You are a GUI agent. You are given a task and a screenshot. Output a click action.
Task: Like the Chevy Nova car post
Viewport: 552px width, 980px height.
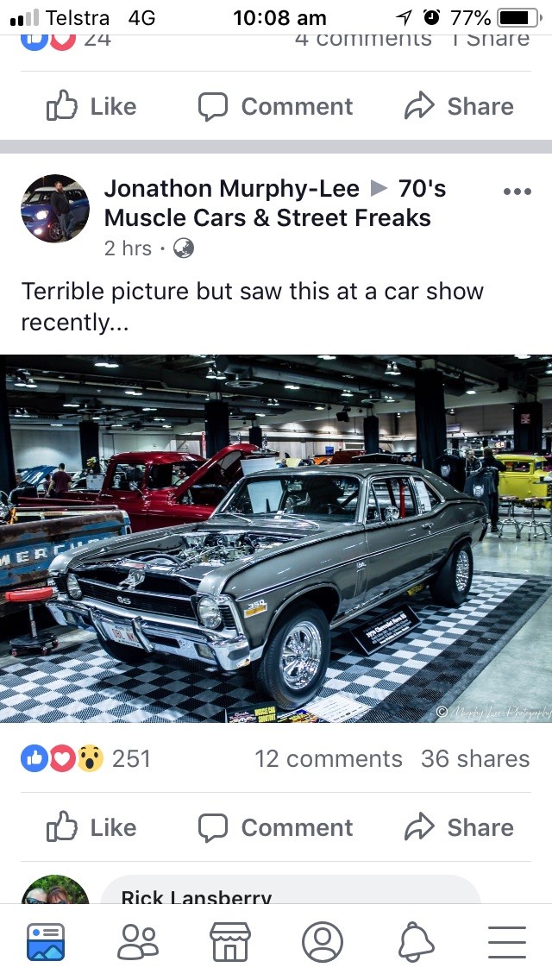click(x=91, y=826)
